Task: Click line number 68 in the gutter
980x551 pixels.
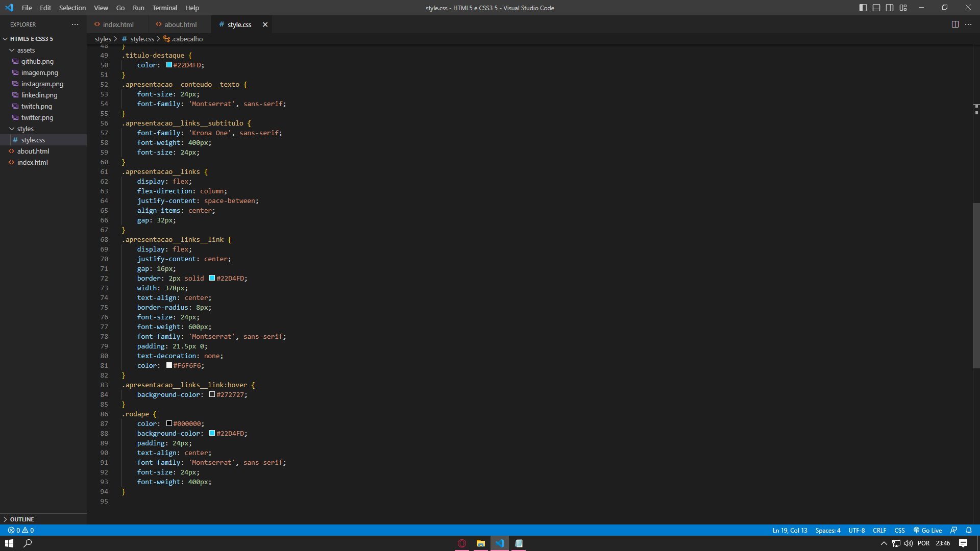Action: pos(104,239)
